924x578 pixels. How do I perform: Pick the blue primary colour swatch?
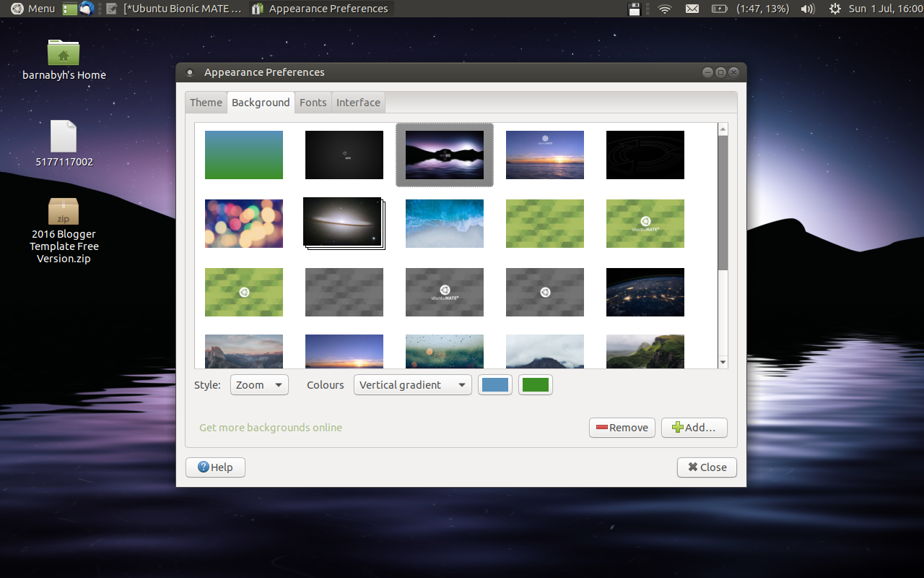pos(495,385)
